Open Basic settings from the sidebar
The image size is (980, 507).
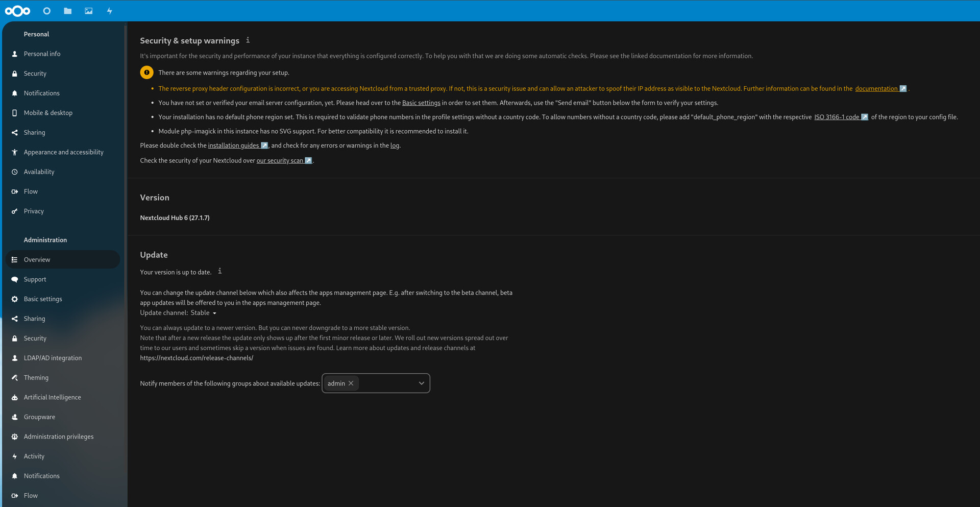click(43, 299)
